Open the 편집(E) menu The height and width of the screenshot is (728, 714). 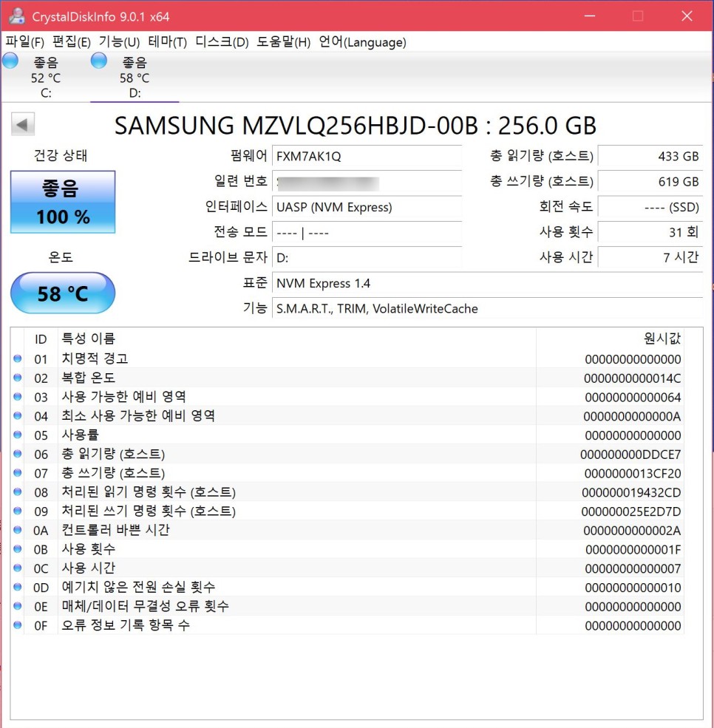tap(72, 42)
